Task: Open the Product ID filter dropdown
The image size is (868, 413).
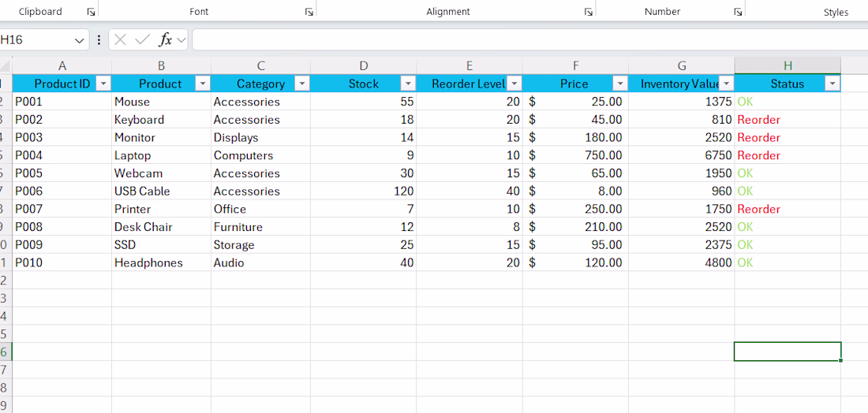Action: [103, 84]
